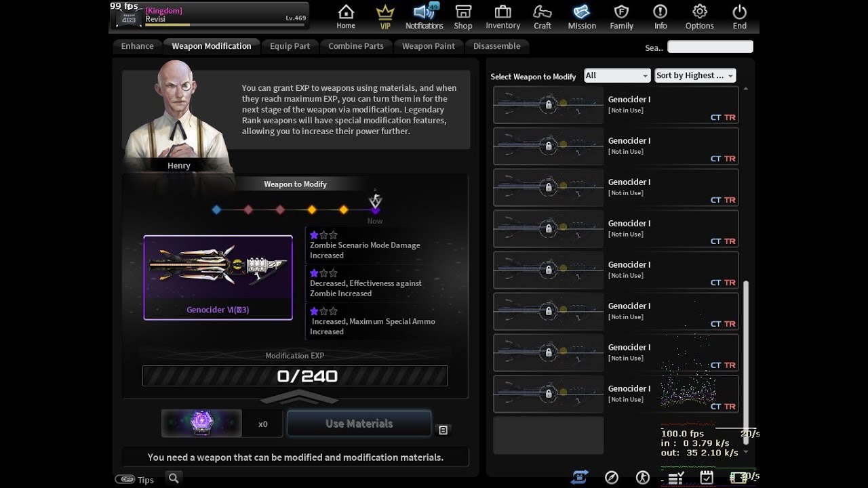The width and height of the screenshot is (868, 488).
Task: Switch to the Weapon Paint tab
Action: tap(429, 46)
